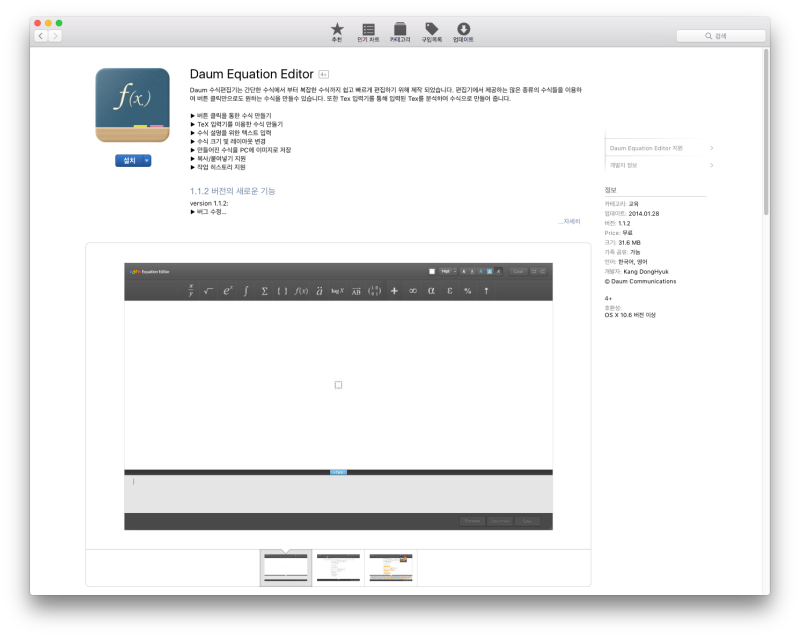Click the blue 설치 install button

click(x=129, y=161)
